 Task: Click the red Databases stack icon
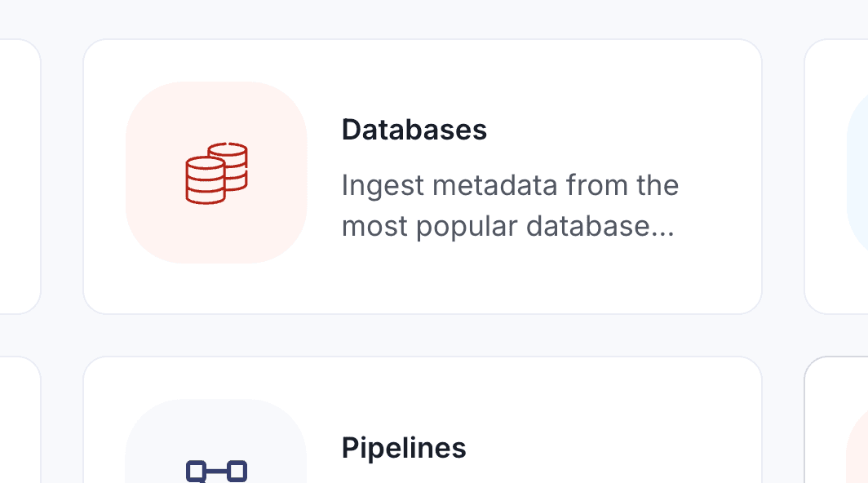216,172
